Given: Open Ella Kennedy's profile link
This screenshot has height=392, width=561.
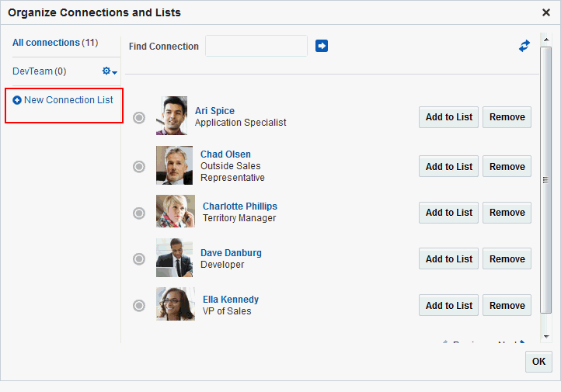Looking at the screenshot, I should [x=231, y=300].
